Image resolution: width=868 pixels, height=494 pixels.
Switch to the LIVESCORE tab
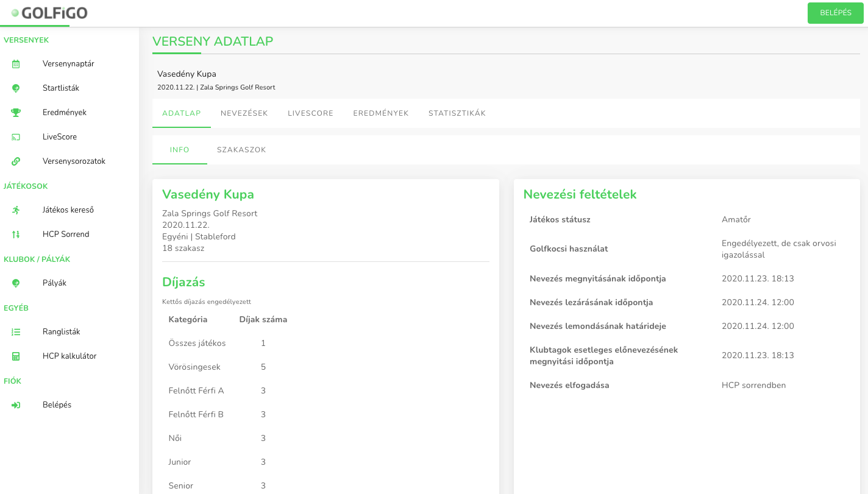pyautogui.click(x=311, y=113)
